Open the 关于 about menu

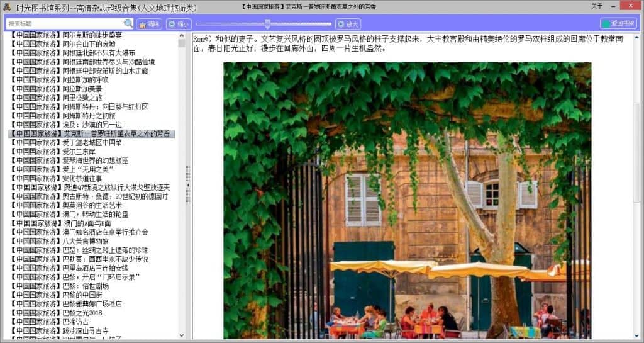point(597,6)
